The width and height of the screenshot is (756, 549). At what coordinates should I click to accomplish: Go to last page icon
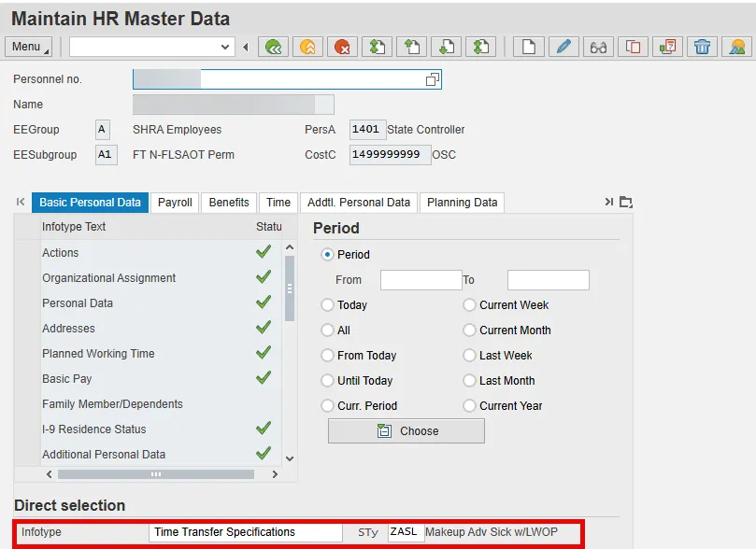(480, 48)
